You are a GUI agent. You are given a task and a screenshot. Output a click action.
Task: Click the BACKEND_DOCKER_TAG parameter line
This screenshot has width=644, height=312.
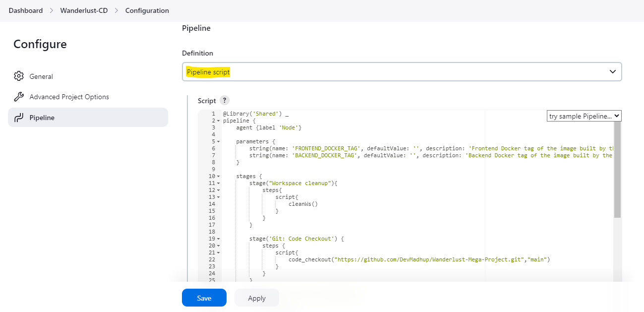pos(431,156)
